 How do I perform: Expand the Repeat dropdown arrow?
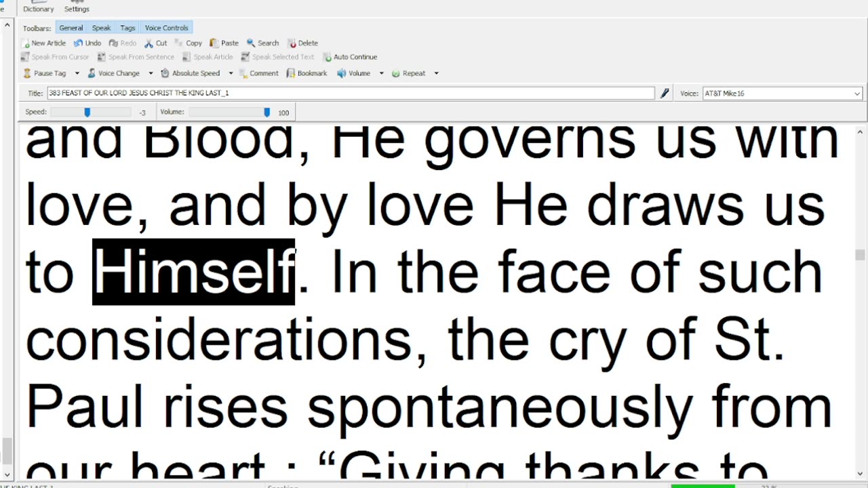[x=436, y=73]
